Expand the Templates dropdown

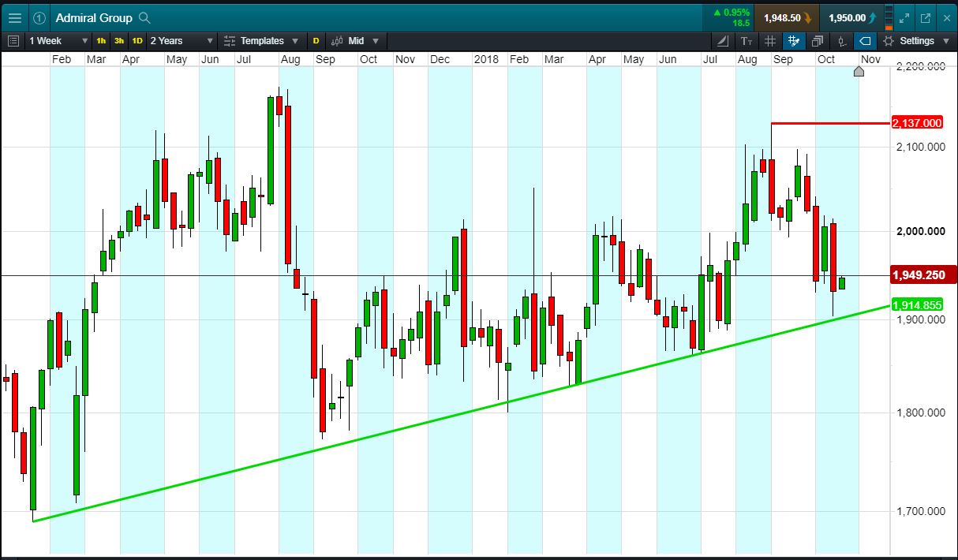[261, 41]
